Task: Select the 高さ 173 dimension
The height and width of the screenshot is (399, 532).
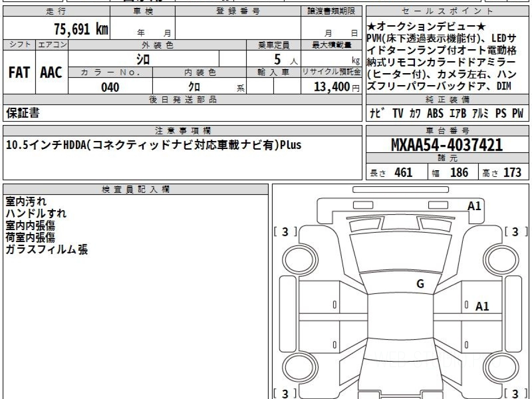Action: coord(502,172)
